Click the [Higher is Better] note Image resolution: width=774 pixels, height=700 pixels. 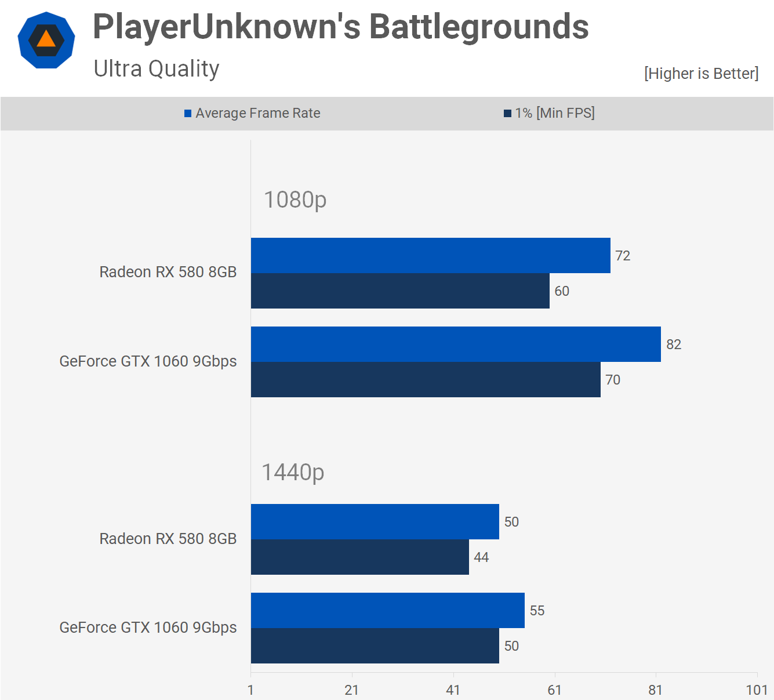click(x=701, y=74)
